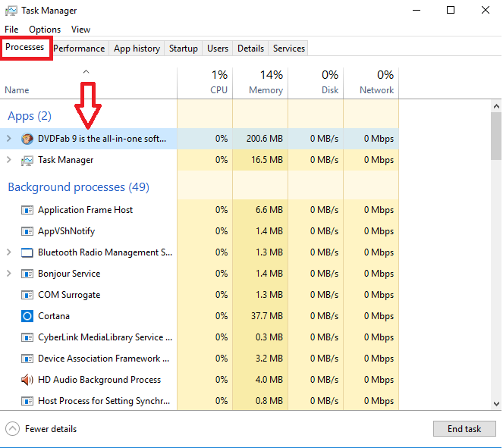This screenshot has width=503, height=448.
Task: Sort by Memory column header
Action: [x=260, y=83]
